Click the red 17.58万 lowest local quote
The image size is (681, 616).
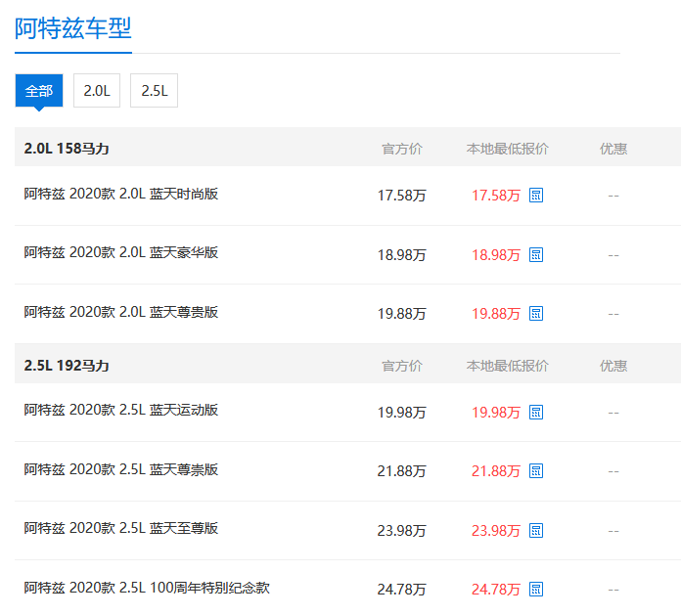click(x=496, y=196)
